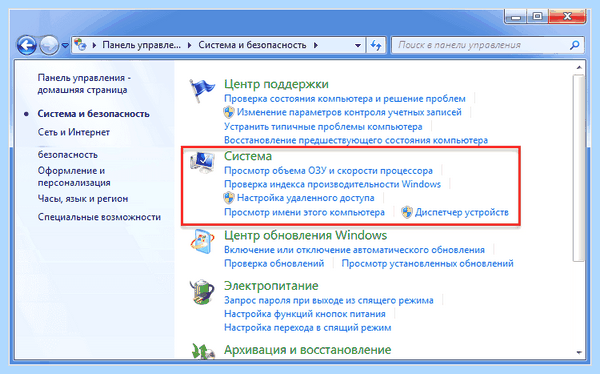Image resolution: width=600 pixels, height=374 pixels.
Task: Open 'Диспетчер устройств' link
Action: pyautogui.click(x=462, y=212)
